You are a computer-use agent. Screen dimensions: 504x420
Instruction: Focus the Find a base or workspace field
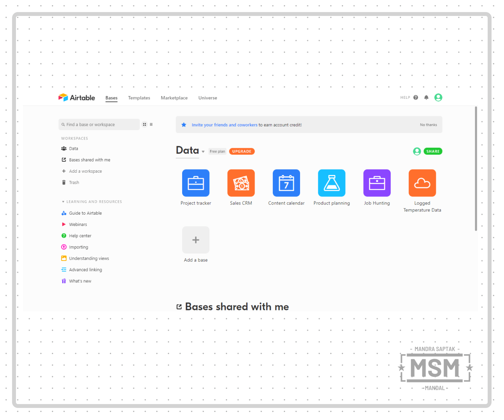coord(99,124)
